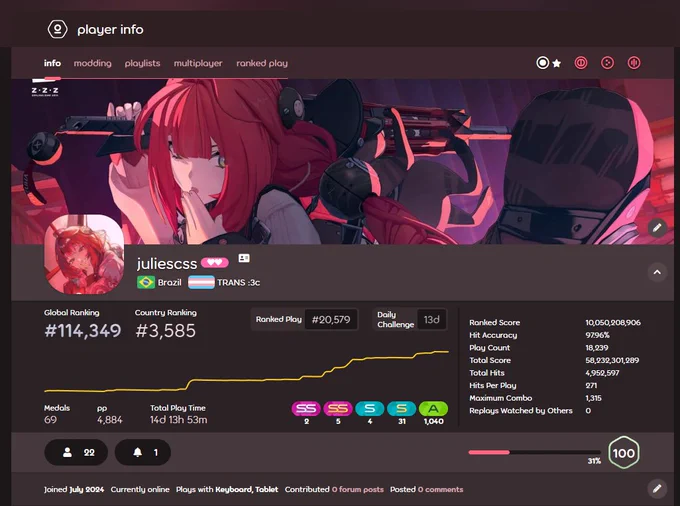
Task: Click the username juliescss
Action: tap(167, 263)
